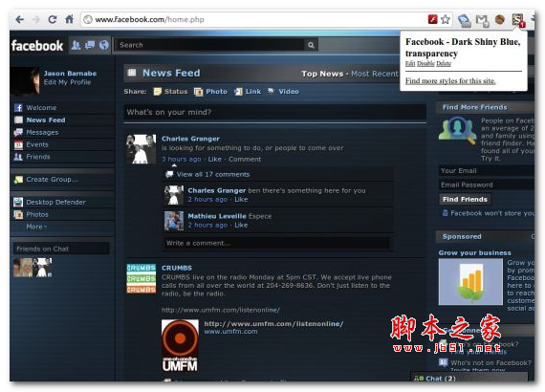Screen dimensions: 545x392
Task: Click Friends on Chat search box
Action: [x=61, y=249]
